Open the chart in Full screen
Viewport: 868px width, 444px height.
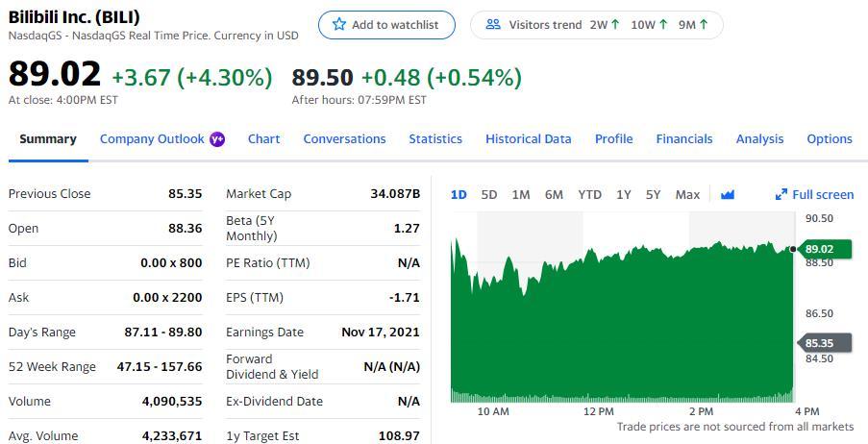click(x=815, y=194)
